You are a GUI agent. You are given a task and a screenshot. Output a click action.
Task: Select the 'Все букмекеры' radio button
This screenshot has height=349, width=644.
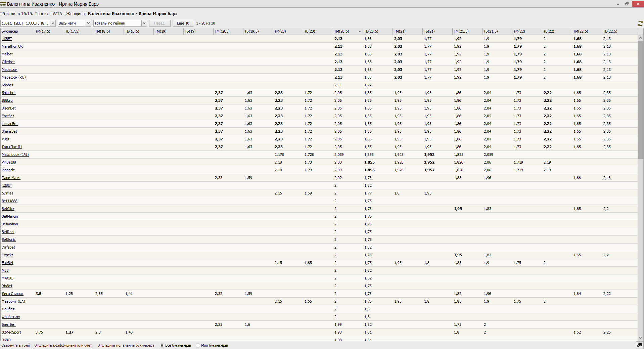tap(162, 345)
